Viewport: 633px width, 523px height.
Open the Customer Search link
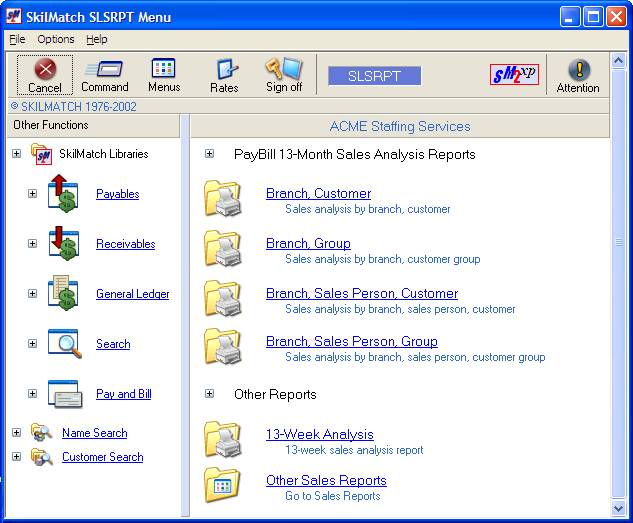click(103, 457)
